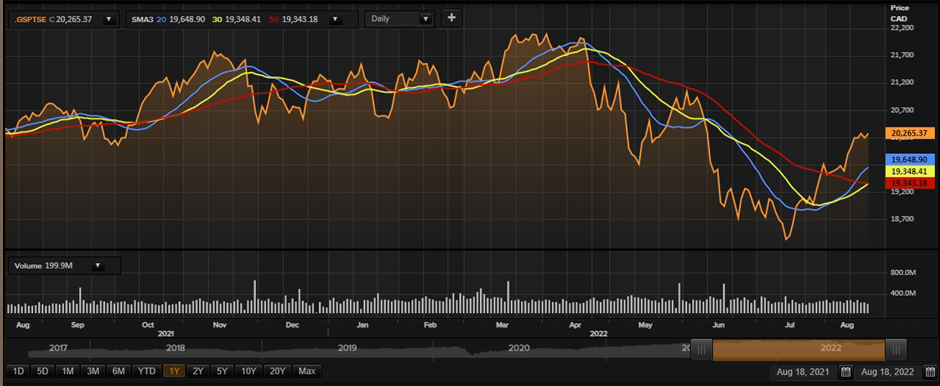Expand the Volume panel dropdown arrow

(98, 266)
